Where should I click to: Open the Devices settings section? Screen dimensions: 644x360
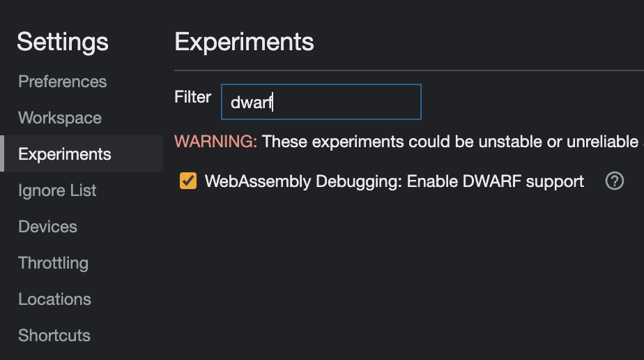click(x=47, y=227)
